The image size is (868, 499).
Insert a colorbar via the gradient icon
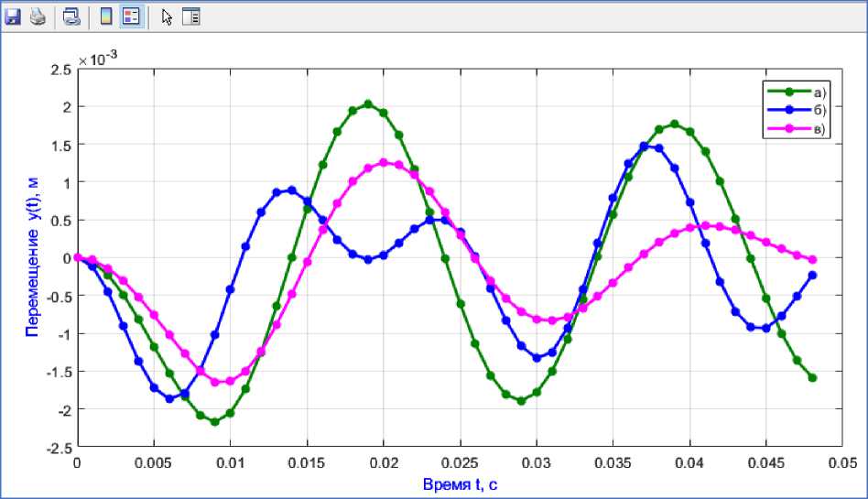pyautogui.click(x=105, y=17)
